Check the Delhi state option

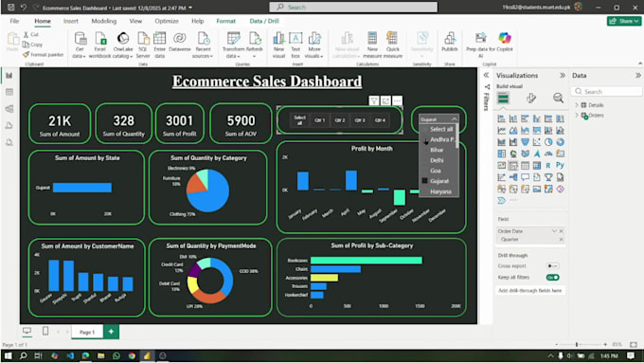[x=424, y=160]
